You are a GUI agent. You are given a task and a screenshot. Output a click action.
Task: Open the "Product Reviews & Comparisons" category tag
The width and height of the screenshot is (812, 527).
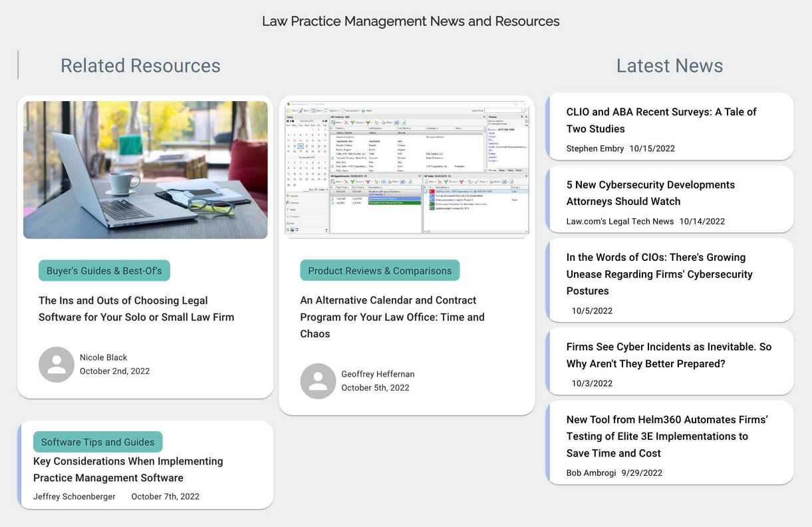pos(379,270)
